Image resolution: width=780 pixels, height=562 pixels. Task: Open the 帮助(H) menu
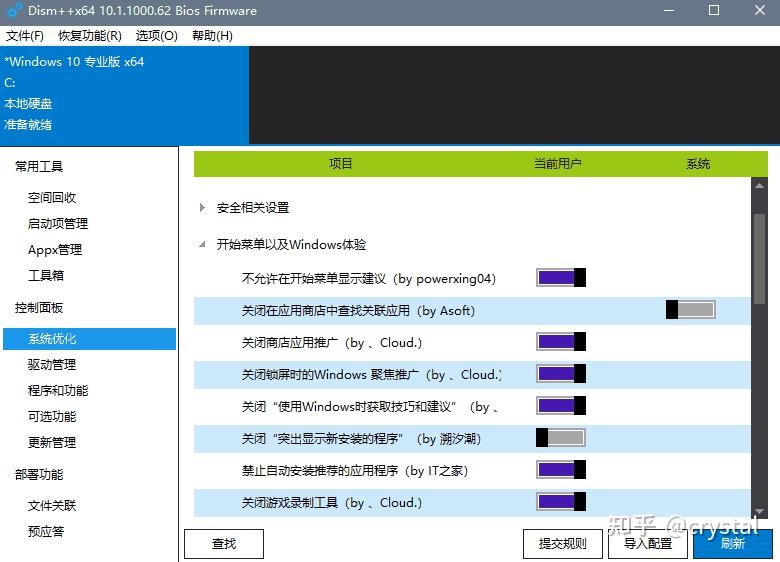(x=212, y=36)
